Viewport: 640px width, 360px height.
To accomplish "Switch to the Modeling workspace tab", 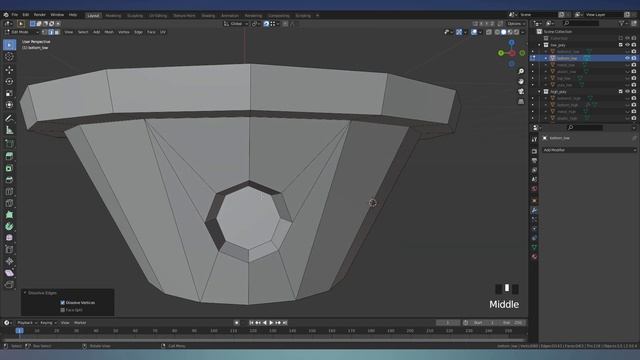I will click(x=113, y=16).
